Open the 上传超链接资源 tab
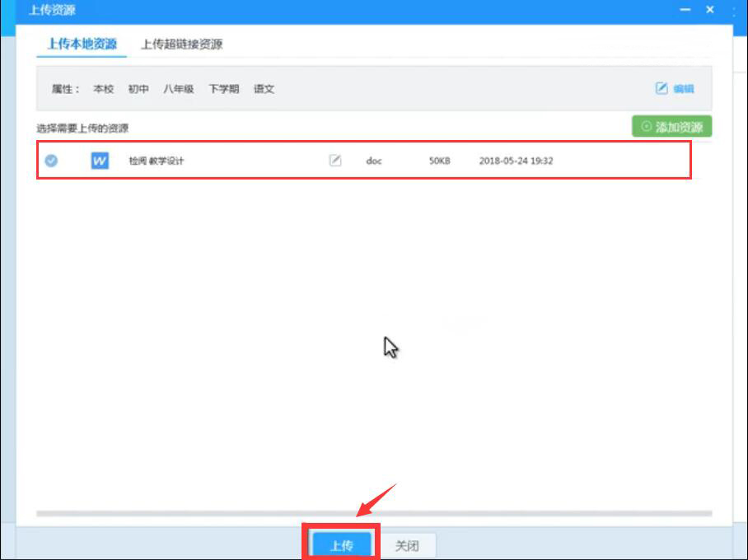Image resolution: width=748 pixels, height=560 pixels. [x=181, y=44]
